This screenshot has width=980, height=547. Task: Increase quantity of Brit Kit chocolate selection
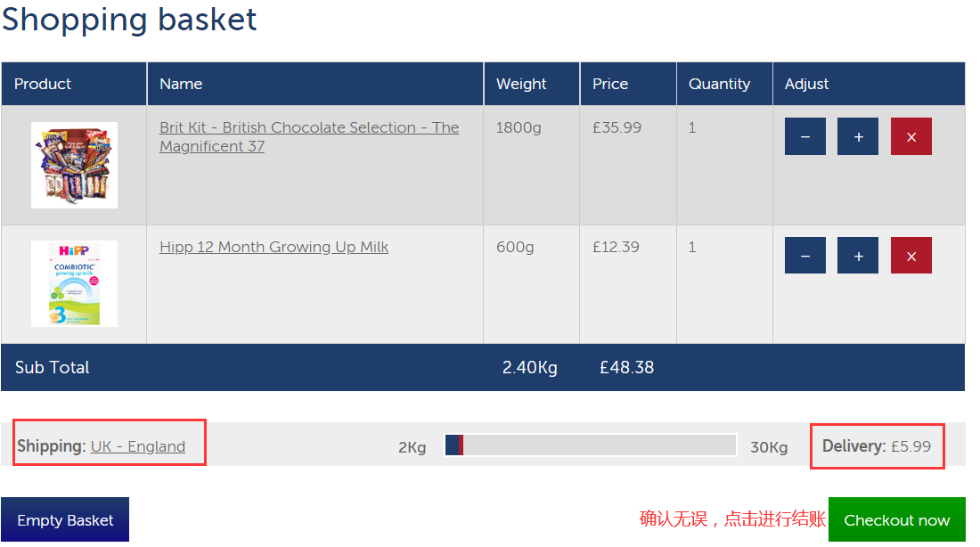pyautogui.click(x=858, y=137)
